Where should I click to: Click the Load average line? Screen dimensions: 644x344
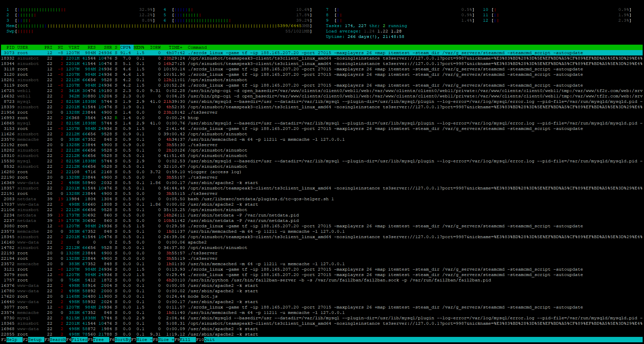(x=364, y=31)
